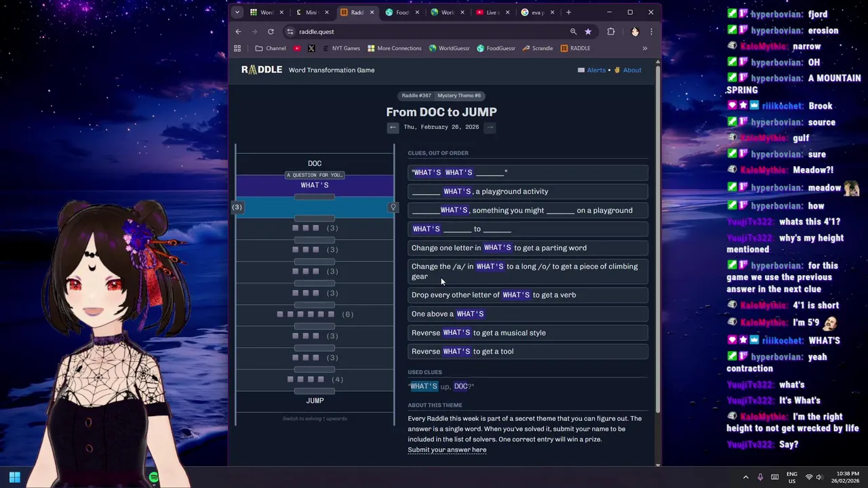Viewport: 868px width, 488px height.
Task: Click the Mystery Theme #8 badge
Action: [x=459, y=96]
